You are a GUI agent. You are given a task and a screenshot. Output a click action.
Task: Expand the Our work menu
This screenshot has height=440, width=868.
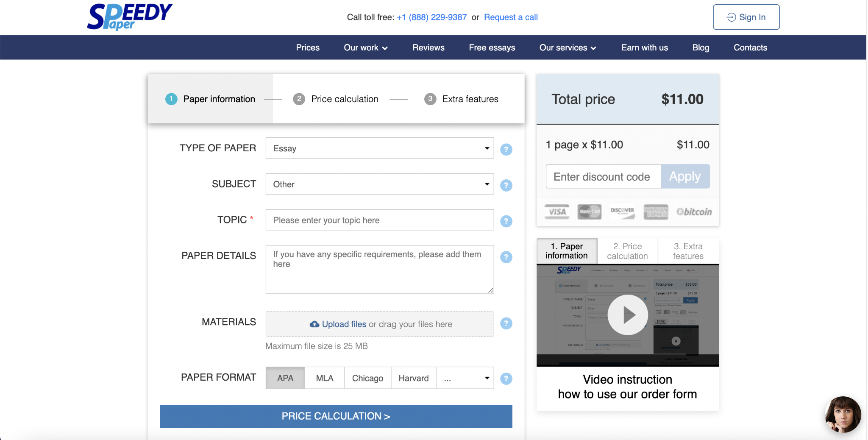point(366,47)
